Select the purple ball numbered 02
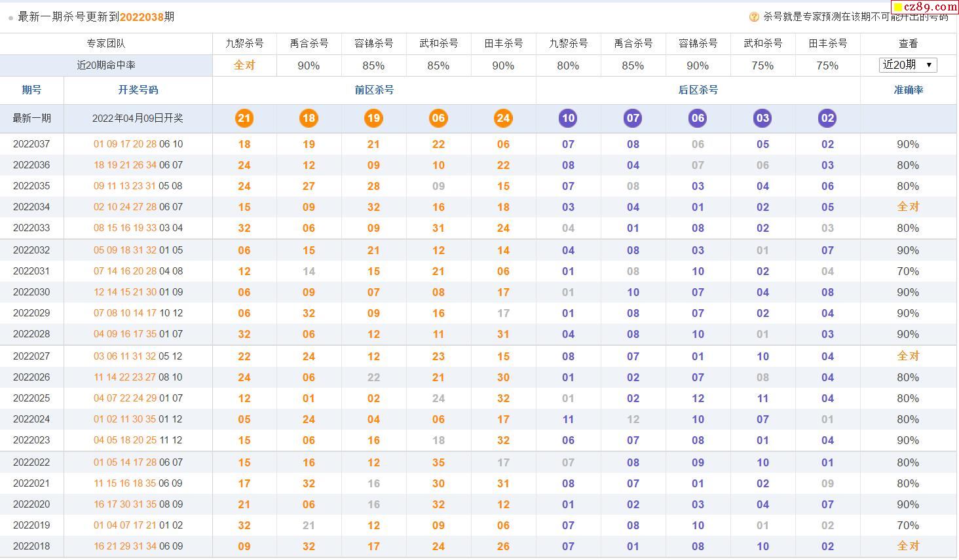Image resolution: width=959 pixels, height=560 pixels. [827, 119]
